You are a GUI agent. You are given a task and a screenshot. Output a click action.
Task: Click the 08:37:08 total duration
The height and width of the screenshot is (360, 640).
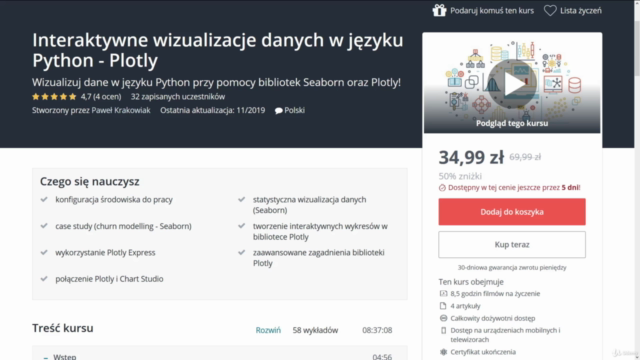(377, 330)
